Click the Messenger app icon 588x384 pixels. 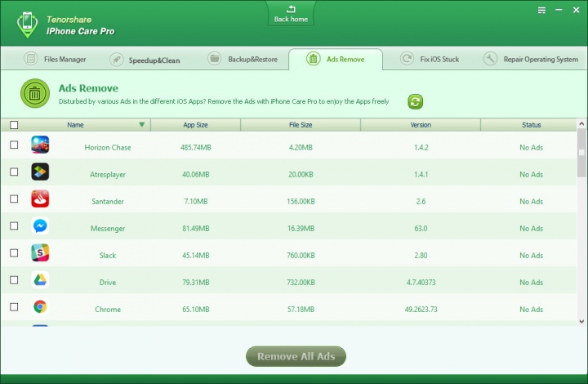[x=40, y=225]
